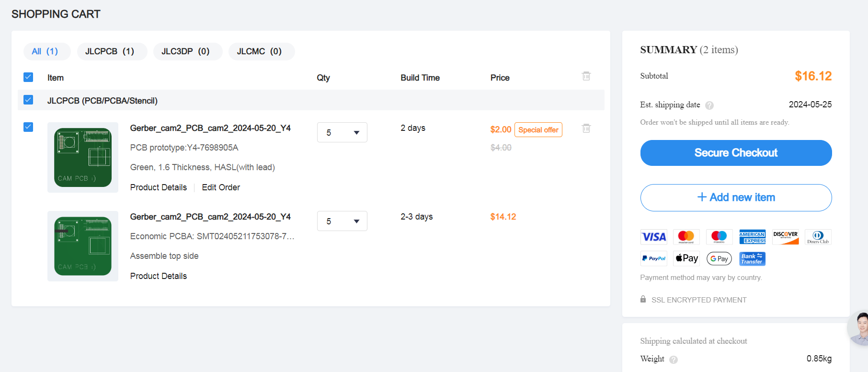This screenshot has height=372, width=868.
Task: Click the PCB prototype:Y4-7698905A text
Action: (x=184, y=148)
